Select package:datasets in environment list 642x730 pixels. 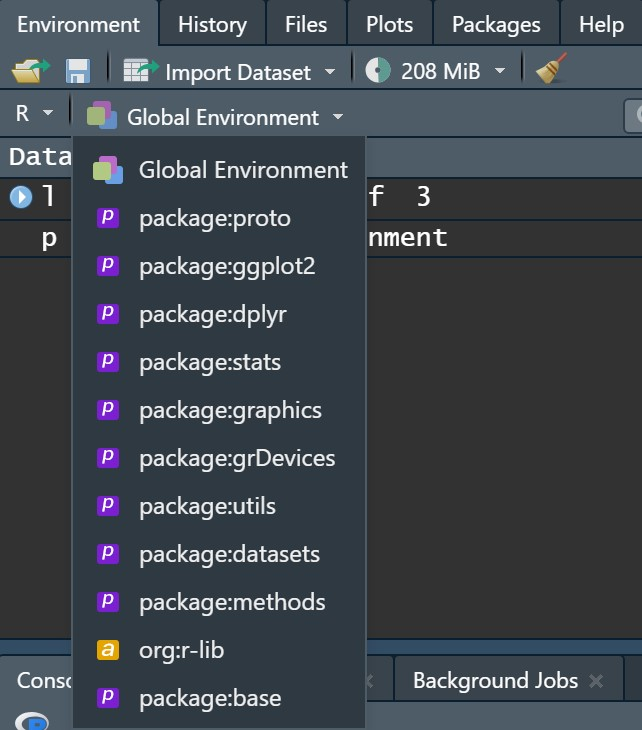(x=219, y=554)
